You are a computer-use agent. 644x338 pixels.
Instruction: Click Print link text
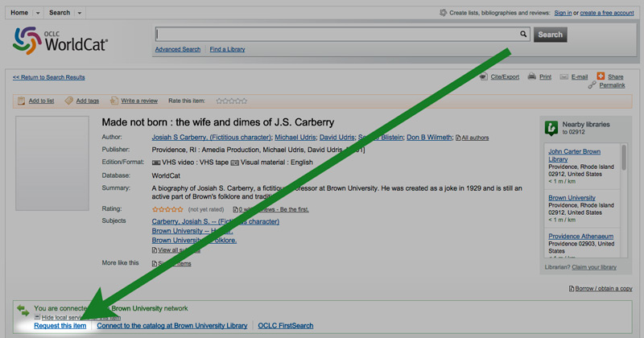(x=546, y=76)
